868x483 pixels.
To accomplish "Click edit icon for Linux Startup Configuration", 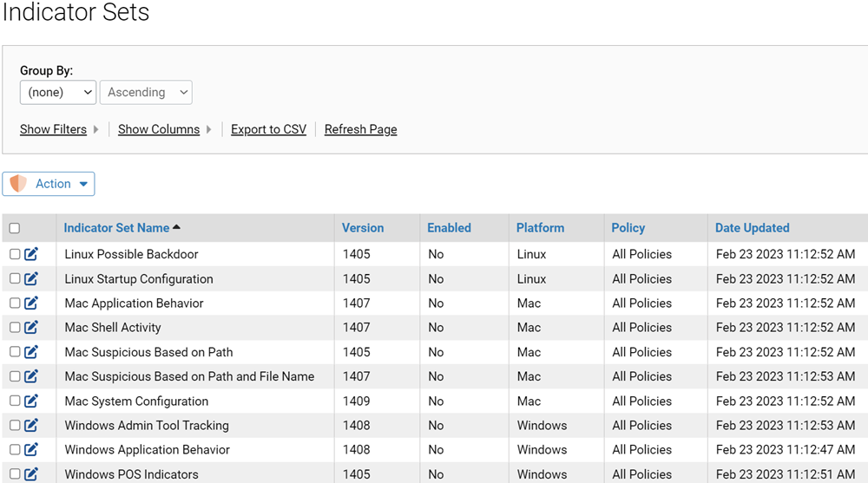I will click(x=31, y=279).
